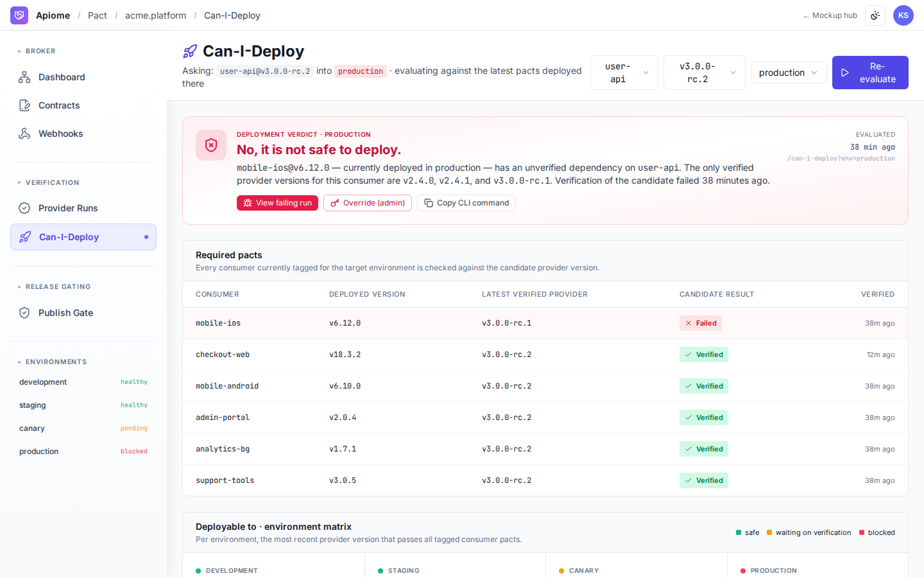Open Contracts in the sidebar
The width and height of the screenshot is (924, 578).
pyautogui.click(x=83, y=105)
